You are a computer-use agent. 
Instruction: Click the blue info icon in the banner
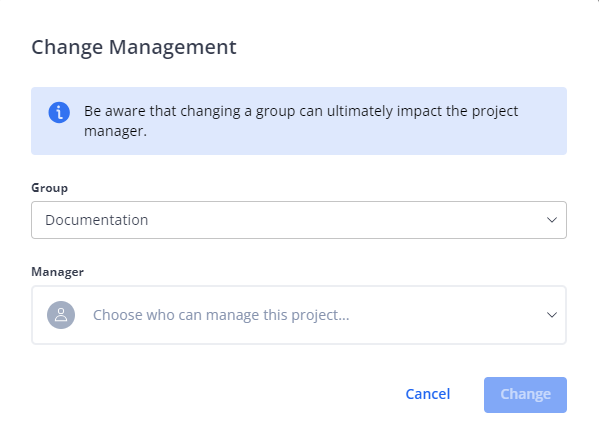[59, 112]
